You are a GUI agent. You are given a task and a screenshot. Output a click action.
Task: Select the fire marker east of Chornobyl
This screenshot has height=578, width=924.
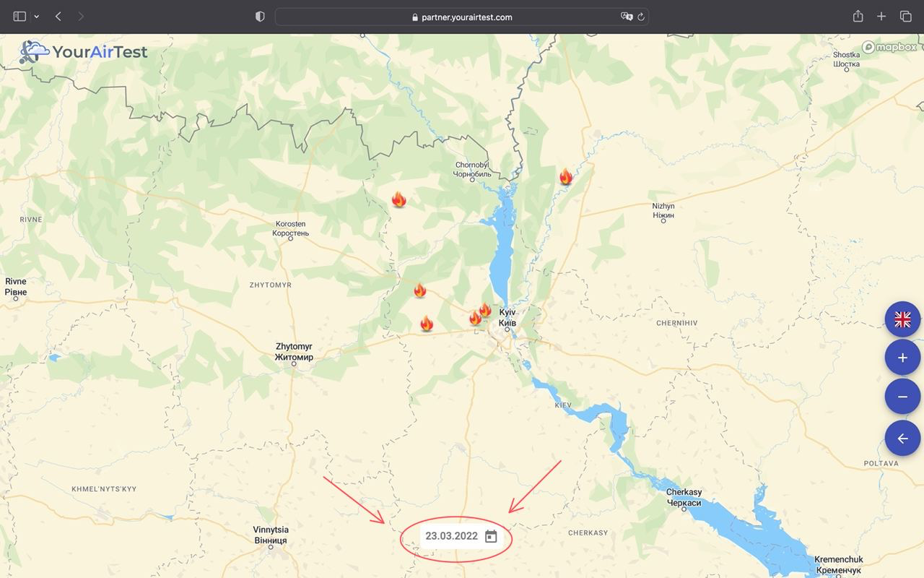point(566,177)
